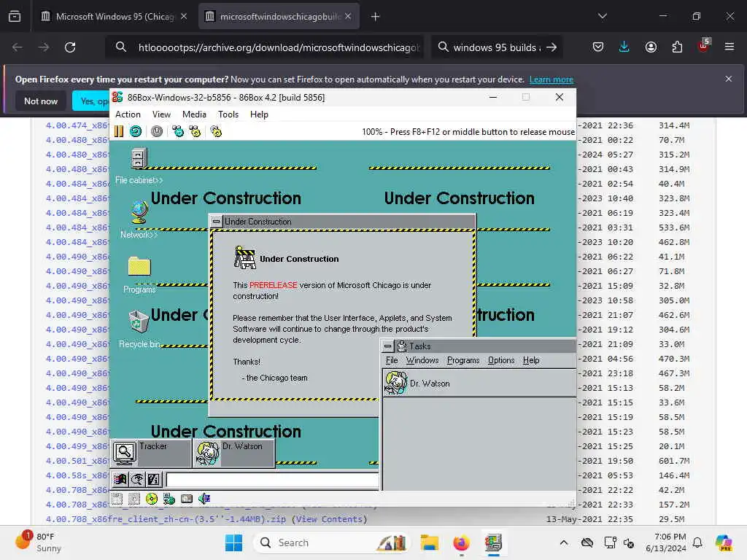
Task: Click the Firefox address bar URL
Action: click(279, 47)
